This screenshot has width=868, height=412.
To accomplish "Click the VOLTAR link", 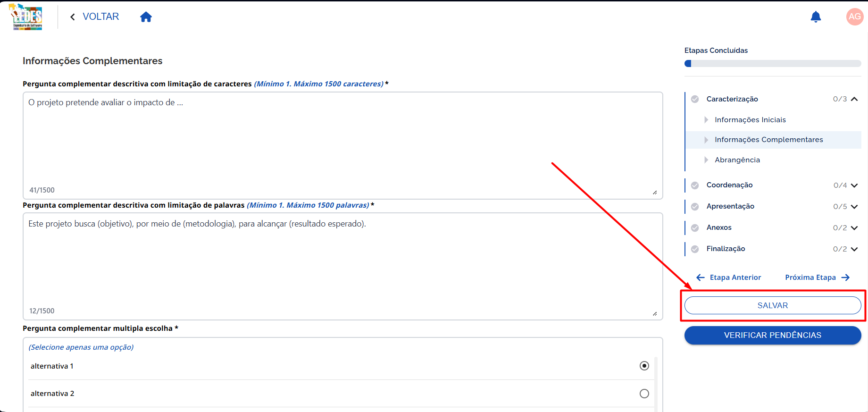I will [100, 17].
